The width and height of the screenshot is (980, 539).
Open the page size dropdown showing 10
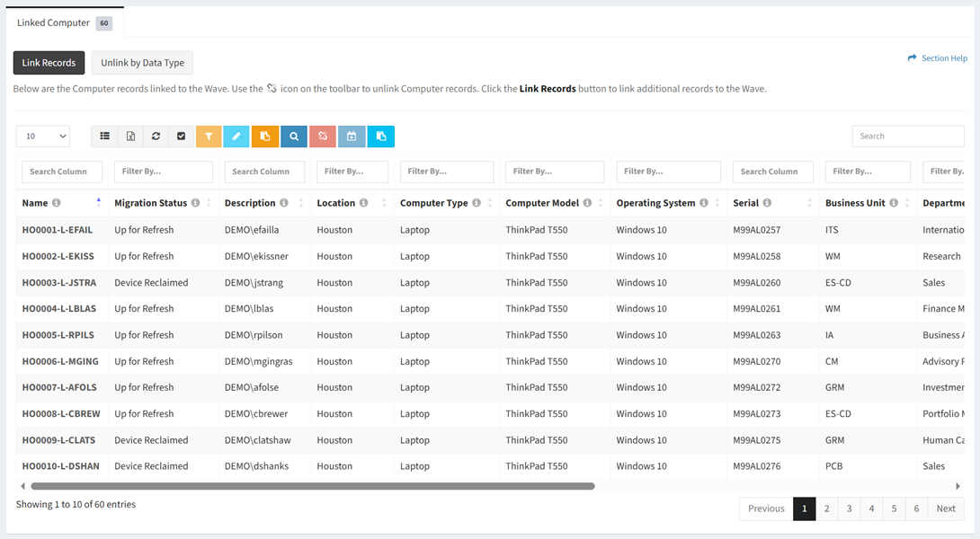pyautogui.click(x=42, y=137)
